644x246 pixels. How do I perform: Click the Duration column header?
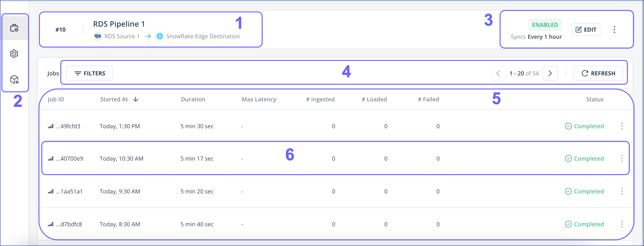click(x=193, y=99)
